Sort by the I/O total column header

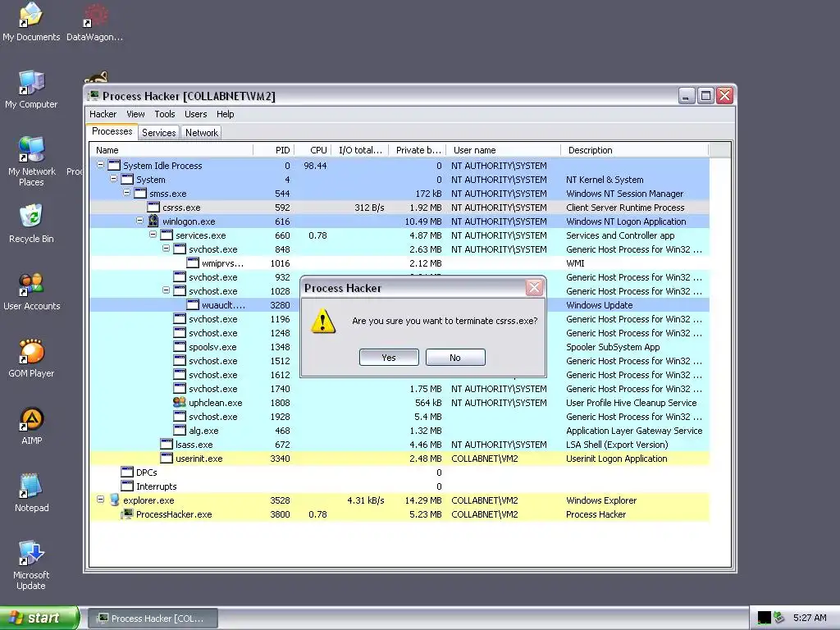pos(360,150)
